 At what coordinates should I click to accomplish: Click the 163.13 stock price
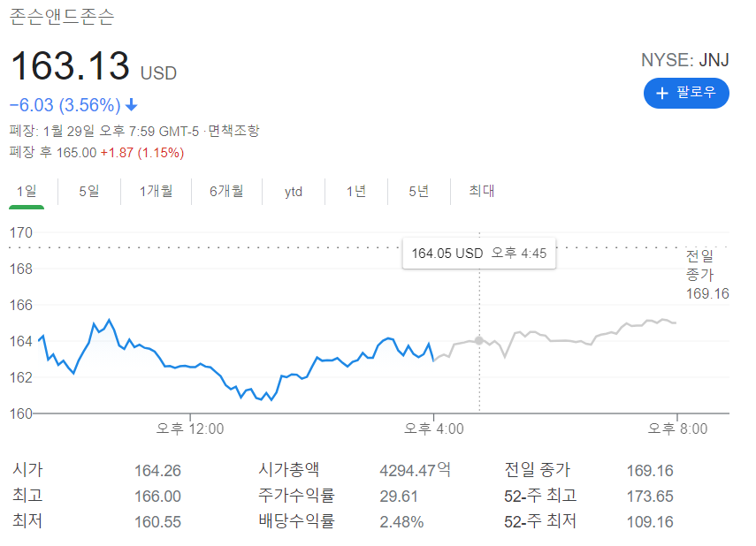[x=71, y=65]
